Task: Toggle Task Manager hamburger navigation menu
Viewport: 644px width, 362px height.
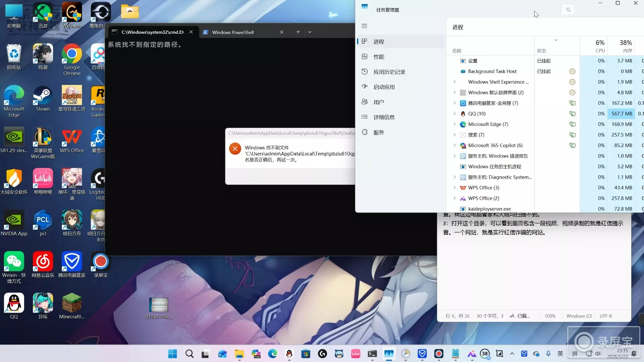Action: 364,26
